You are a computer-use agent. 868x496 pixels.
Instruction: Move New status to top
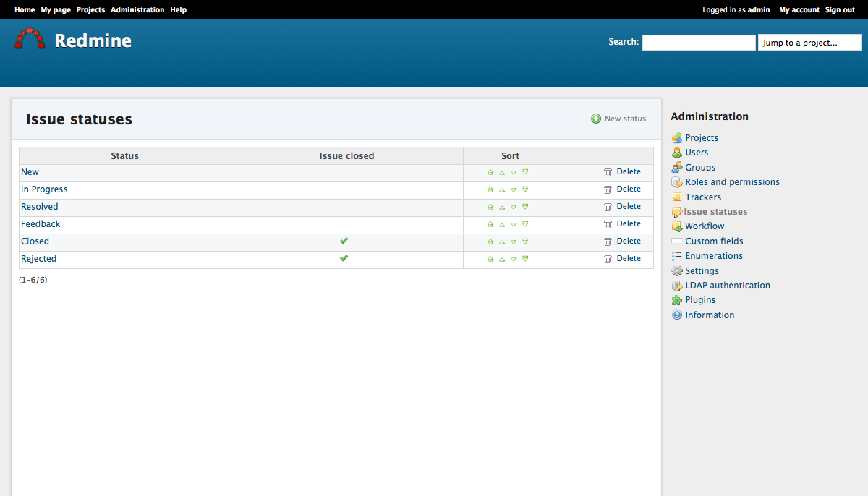tap(490, 172)
